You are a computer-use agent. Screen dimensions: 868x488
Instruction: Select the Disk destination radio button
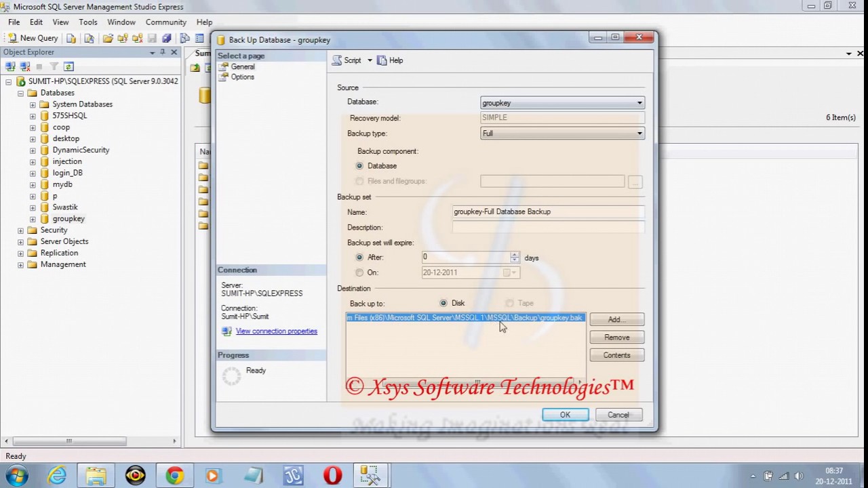[443, 303]
